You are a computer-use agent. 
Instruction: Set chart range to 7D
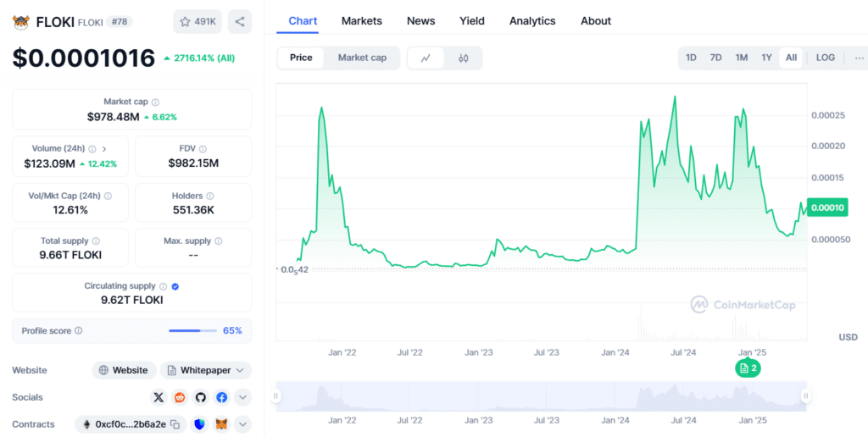tap(715, 58)
